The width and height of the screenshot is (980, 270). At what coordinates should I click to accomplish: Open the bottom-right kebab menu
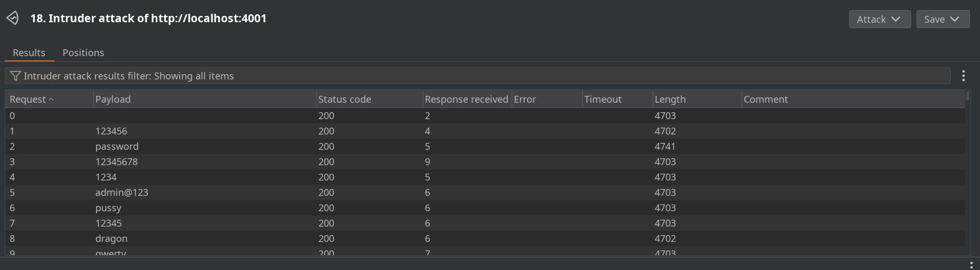pyautogui.click(x=970, y=265)
